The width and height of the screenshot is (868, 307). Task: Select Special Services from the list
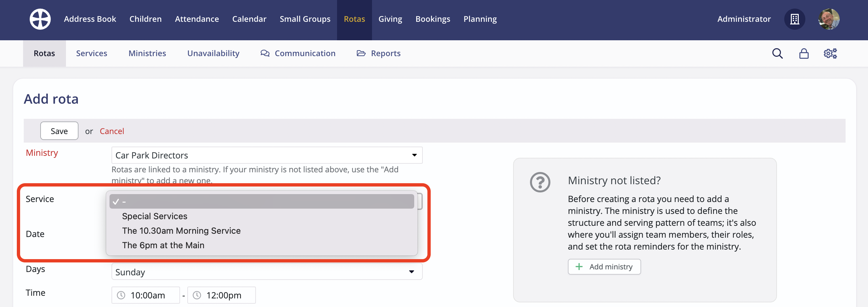pos(155,216)
